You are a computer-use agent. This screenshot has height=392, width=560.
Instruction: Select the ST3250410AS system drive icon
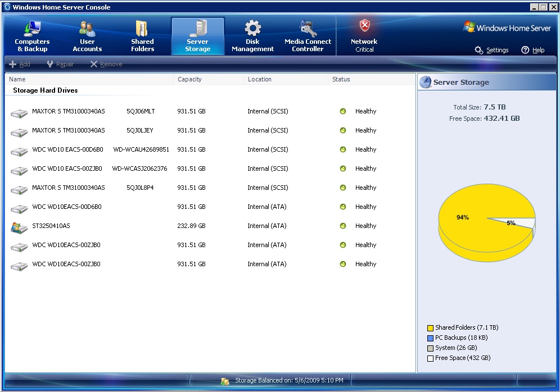(19, 226)
